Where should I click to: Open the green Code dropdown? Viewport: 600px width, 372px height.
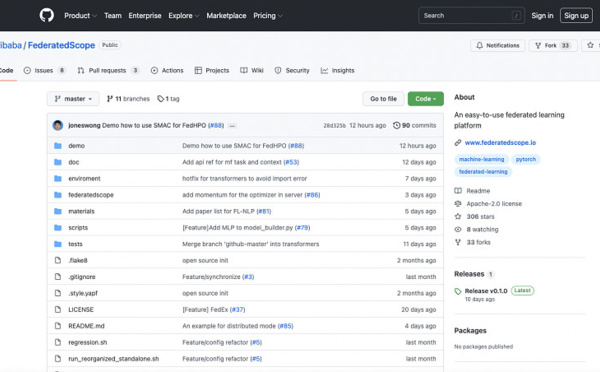(x=426, y=99)
